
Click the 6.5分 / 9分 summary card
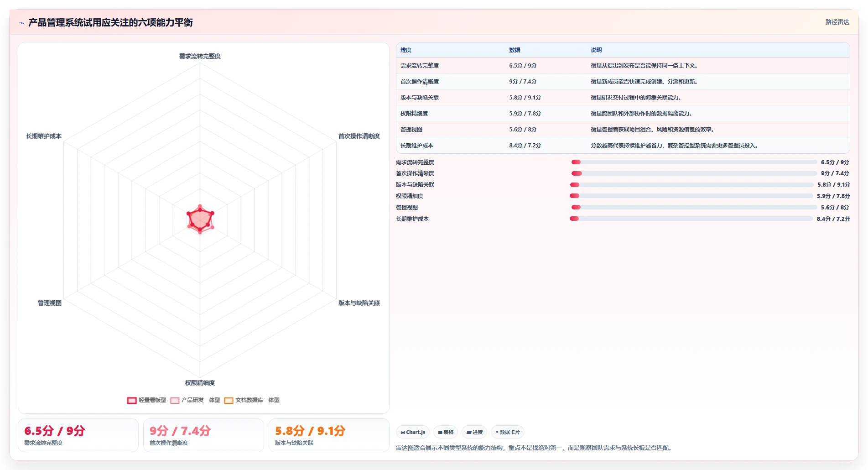click(x=78, y=435)
